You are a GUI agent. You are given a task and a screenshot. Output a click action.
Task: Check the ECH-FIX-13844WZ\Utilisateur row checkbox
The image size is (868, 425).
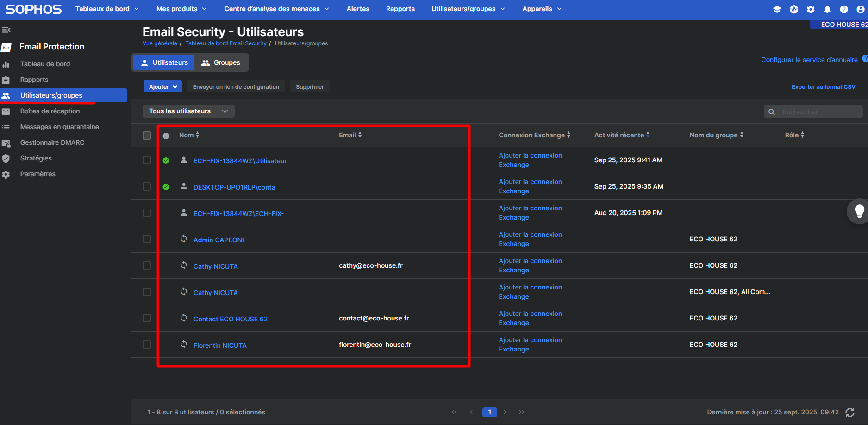(147, 160)
